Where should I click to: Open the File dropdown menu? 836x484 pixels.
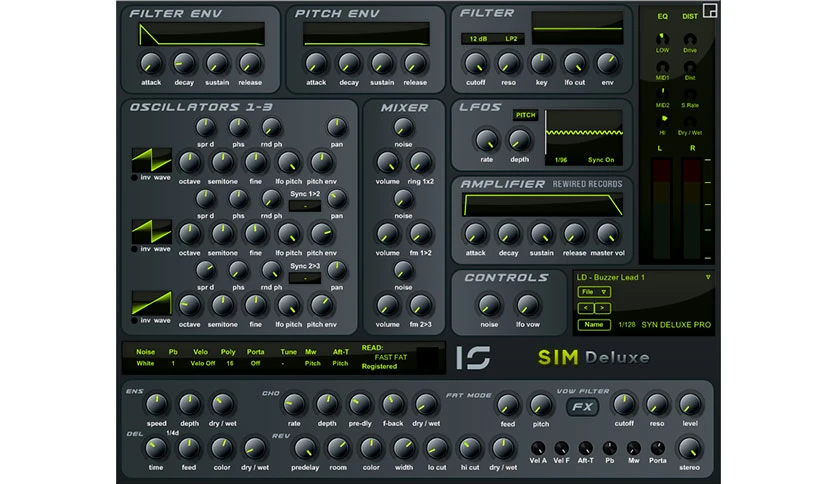[x=594, y=292]
